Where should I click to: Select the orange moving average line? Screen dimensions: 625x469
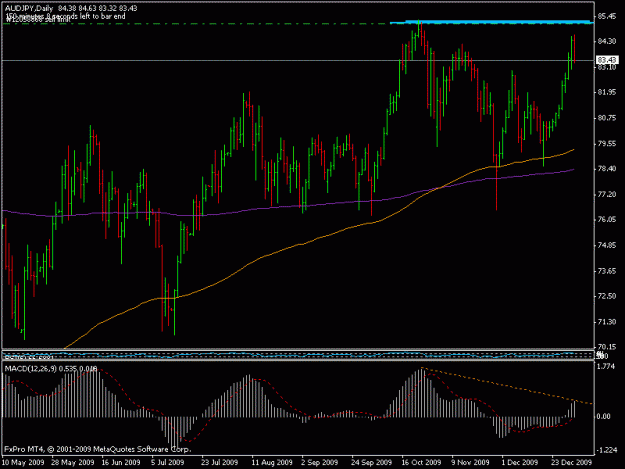point(319,238)
